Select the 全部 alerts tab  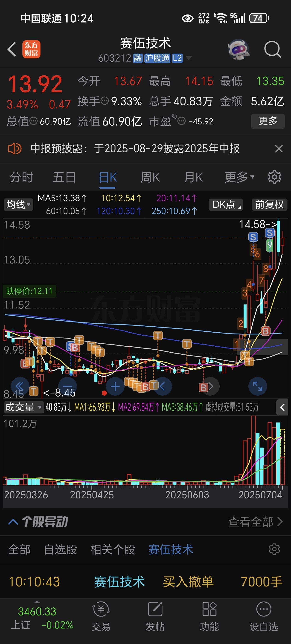(x=20, y=549)
